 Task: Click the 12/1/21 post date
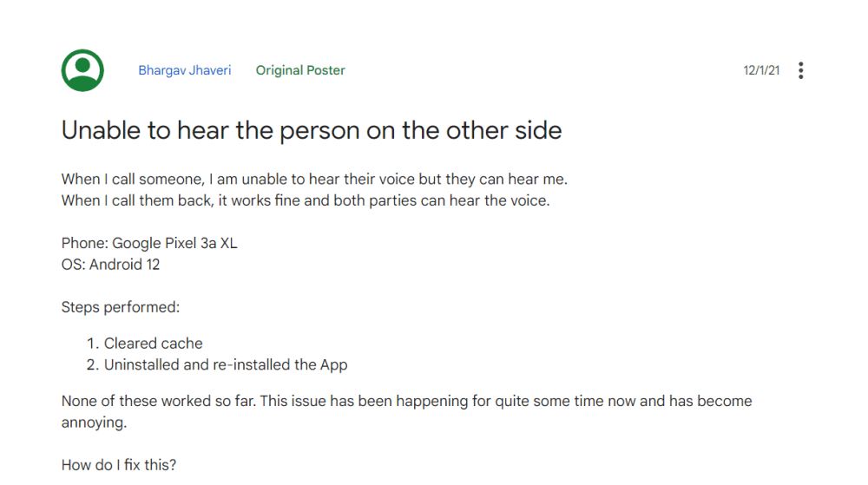[x=761, y=70]
